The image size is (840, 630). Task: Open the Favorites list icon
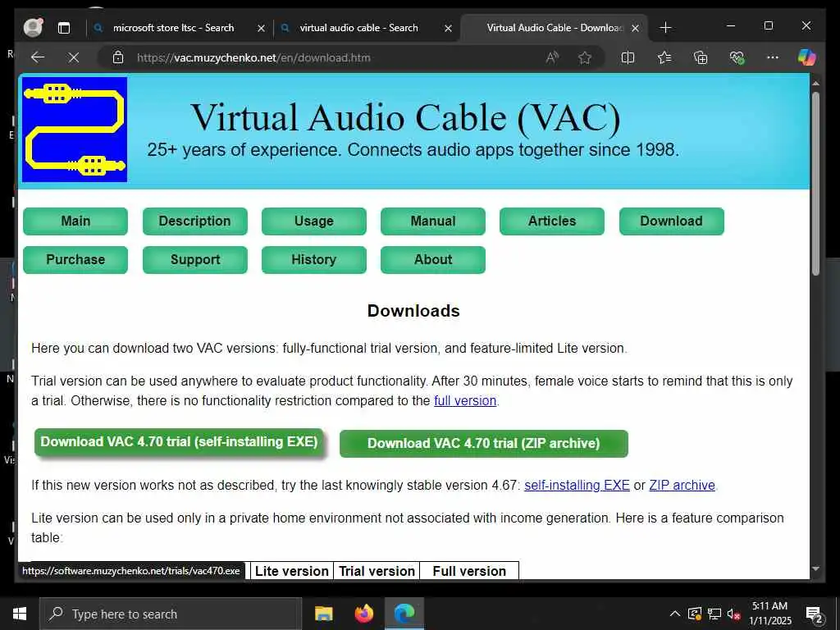coord(664,57)
